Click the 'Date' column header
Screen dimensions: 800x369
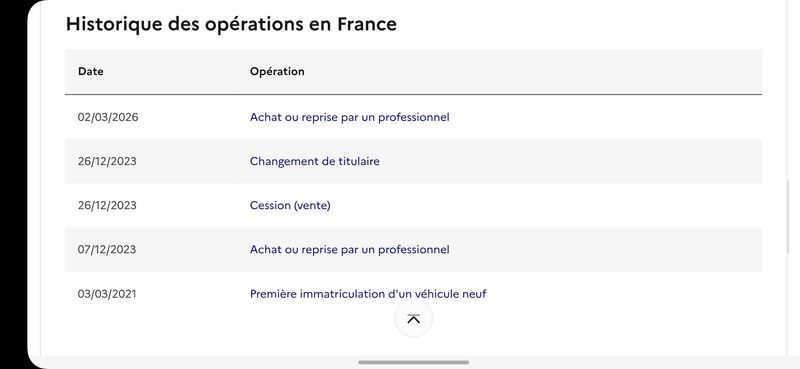(91, 71)
